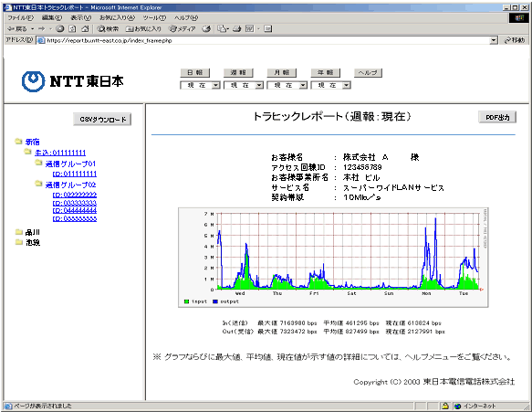Open the 日報 period dropdown
This screenshot has width=532, height=412.
[x=200, y=85]
